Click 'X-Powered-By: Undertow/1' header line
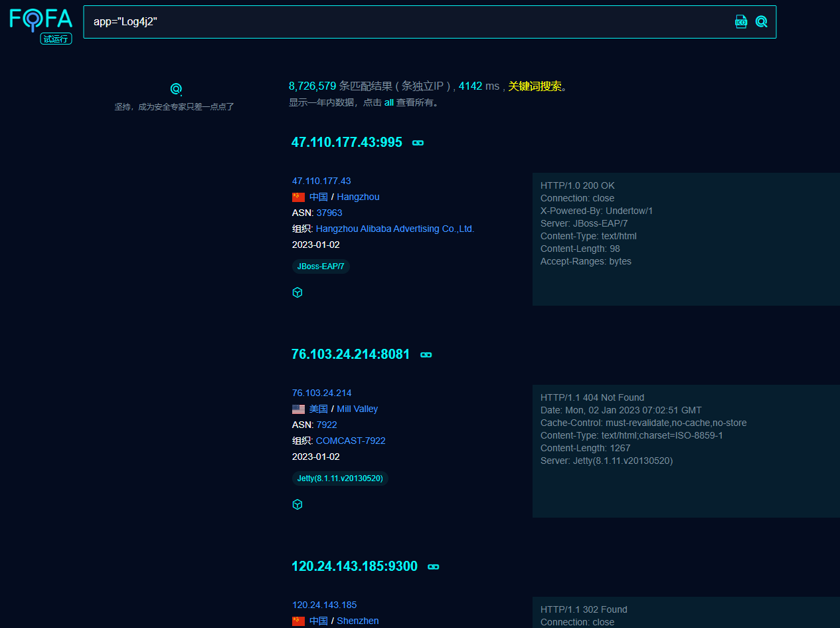The image size is (840, 628). (597, 211)
